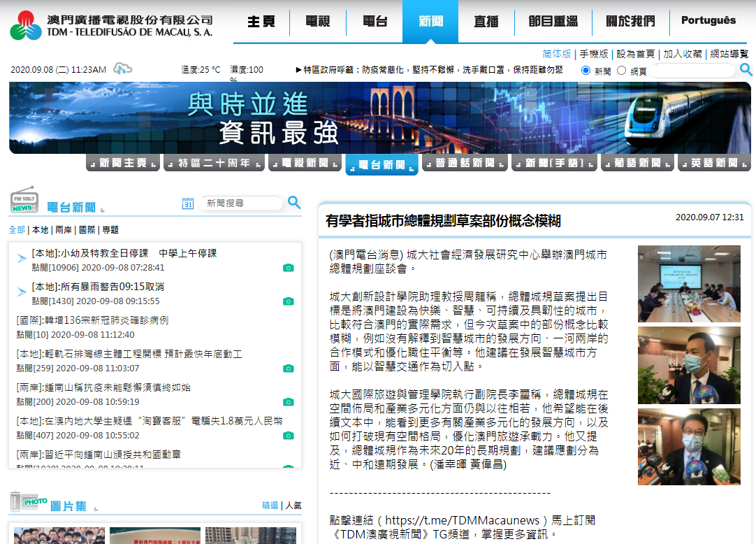Click the 手機版 link
Image resolution: width=756 pixels, height=544 pixels.
click(594, 54)
